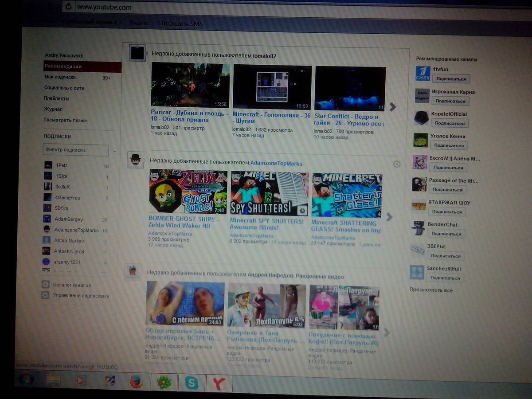Open BenderChat channel avatar
532x399 pixels.
point(418,228)
